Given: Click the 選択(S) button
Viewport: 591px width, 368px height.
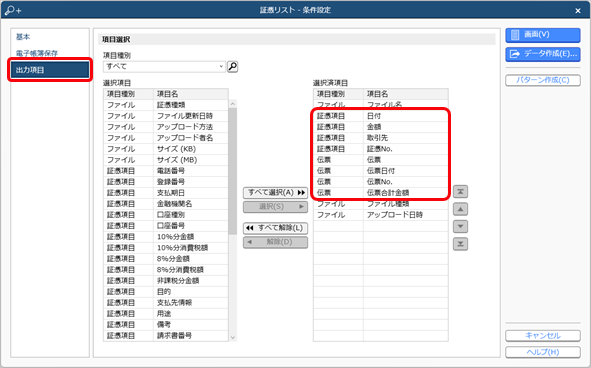Looking at the screenshot, I should (276, 207).
